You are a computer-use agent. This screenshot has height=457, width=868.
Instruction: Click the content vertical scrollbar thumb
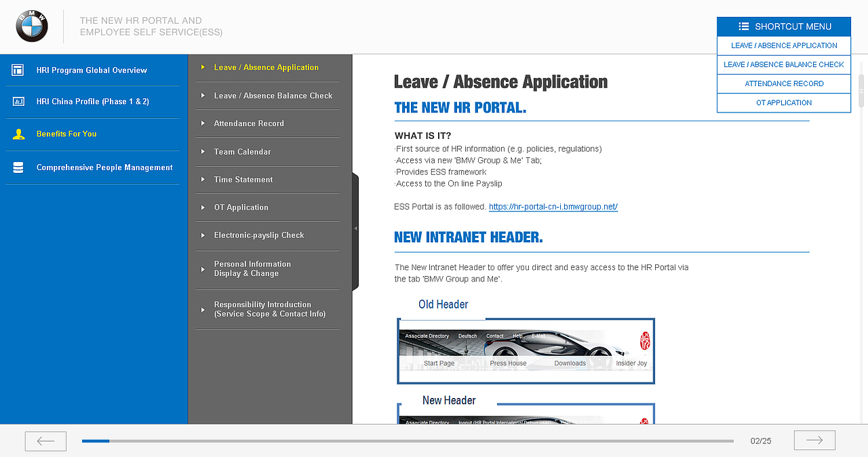point(861,90)
